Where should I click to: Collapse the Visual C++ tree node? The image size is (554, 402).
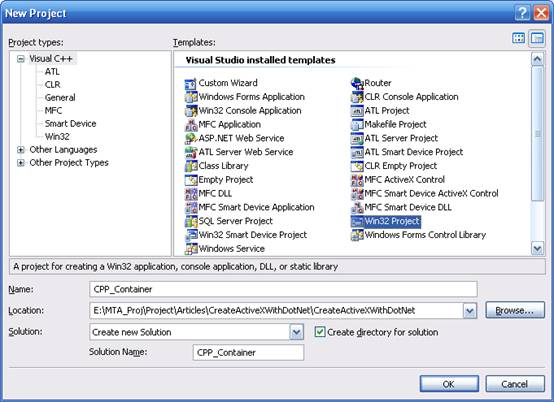(x=21, y=59)
